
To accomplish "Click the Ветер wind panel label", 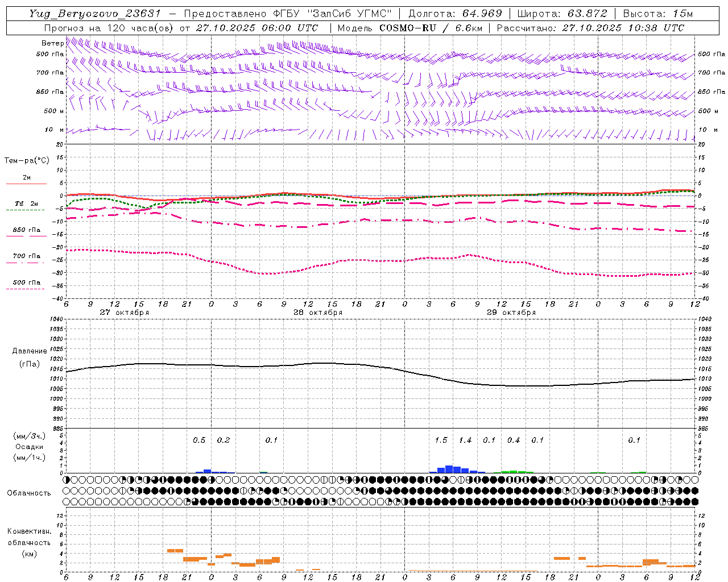I will point(52,43).
